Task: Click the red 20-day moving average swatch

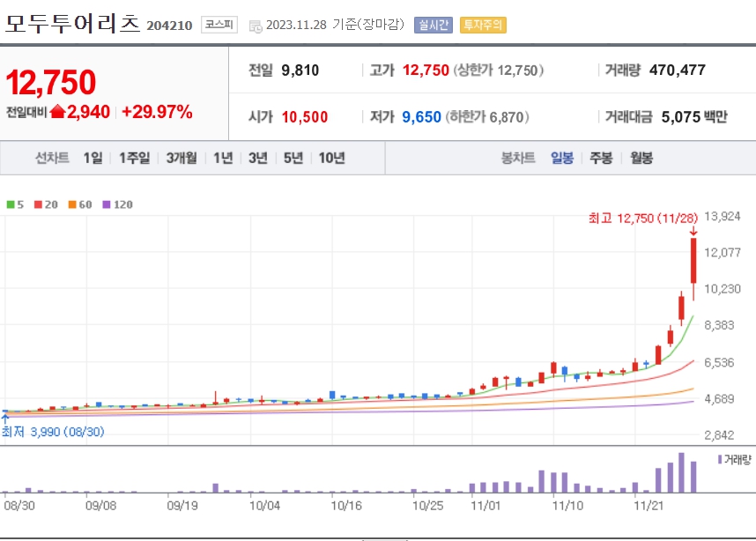Action: 38,204
